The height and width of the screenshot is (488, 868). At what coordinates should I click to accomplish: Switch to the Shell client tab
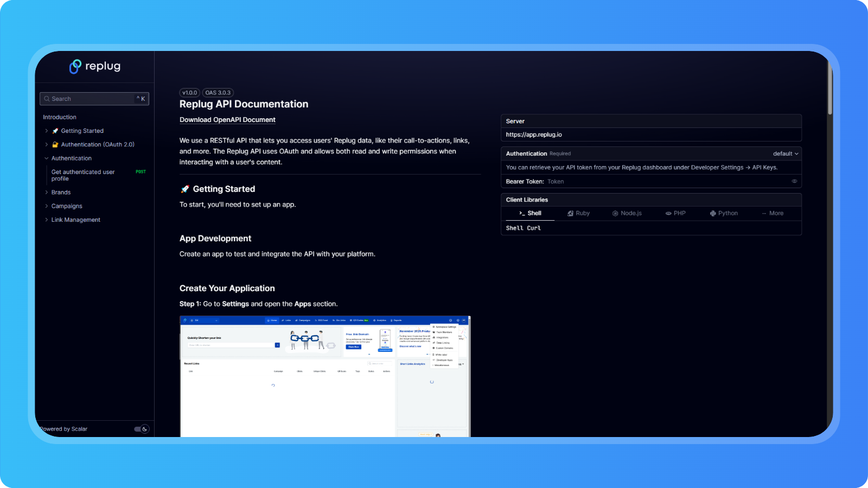(x=530, y=214)
